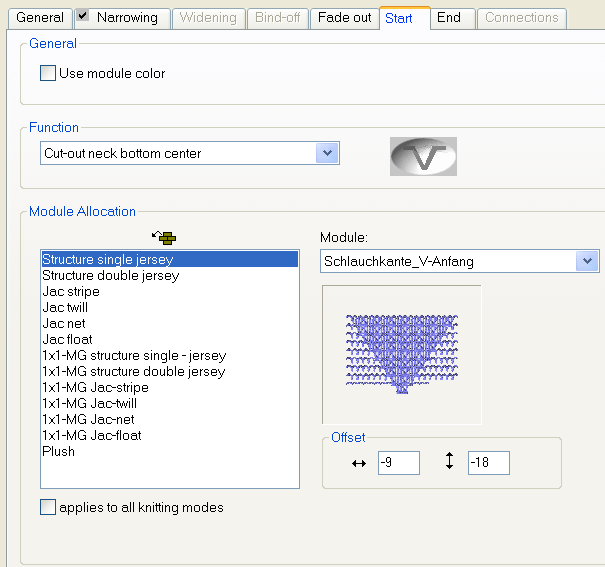Enable Use module color checkbox
Image resolution: width=605 pixels, height=567 pixels.
[x=48, y=73]
